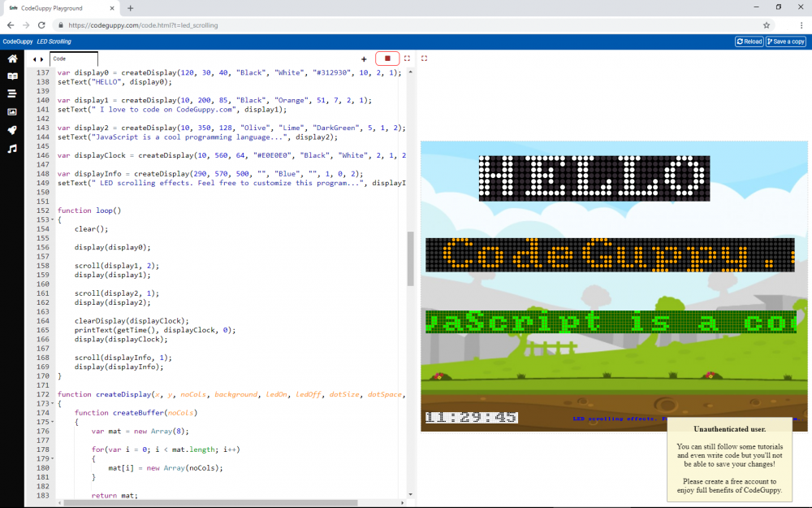
Task: Click the editor scrollbar up arrow
Action: click(411, 72)
